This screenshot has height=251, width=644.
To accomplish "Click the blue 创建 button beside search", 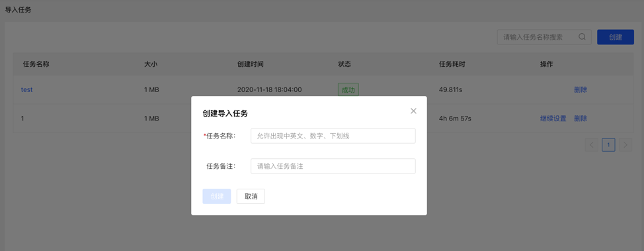I will pyautogui.click(x=616, y=37).
